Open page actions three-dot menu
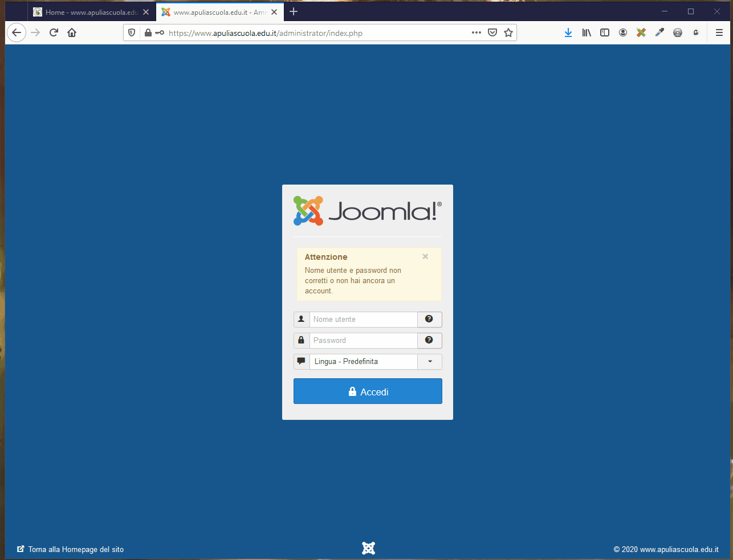 [477, 33]
